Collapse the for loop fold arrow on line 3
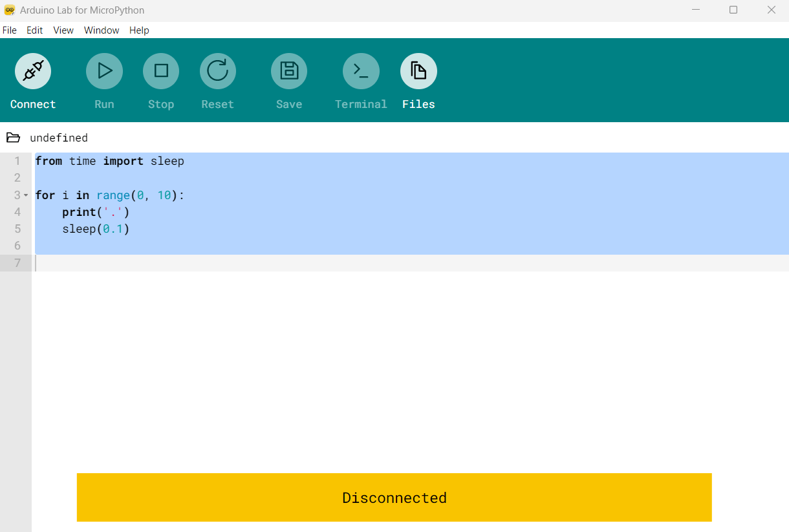This screenshot has height=532, width=789. [26, 195]
